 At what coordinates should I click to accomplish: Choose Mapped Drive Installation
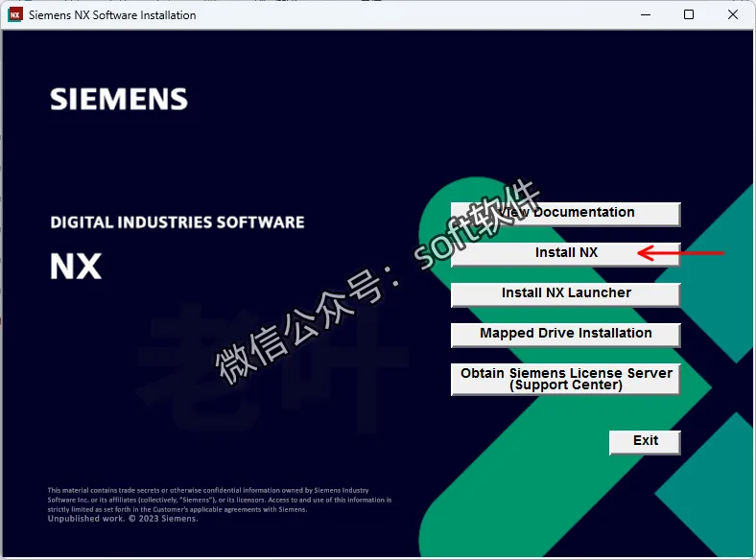click(x=565, y=335)
